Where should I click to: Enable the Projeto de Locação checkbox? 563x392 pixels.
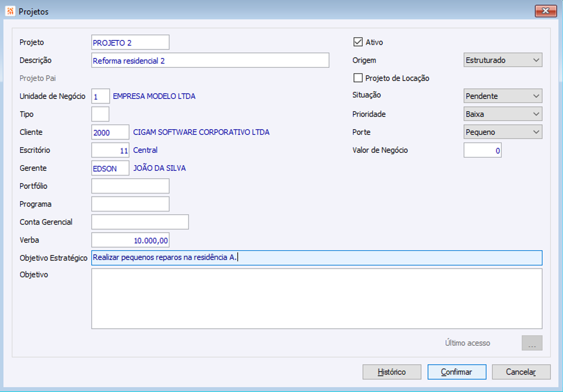tap(358, 78)
